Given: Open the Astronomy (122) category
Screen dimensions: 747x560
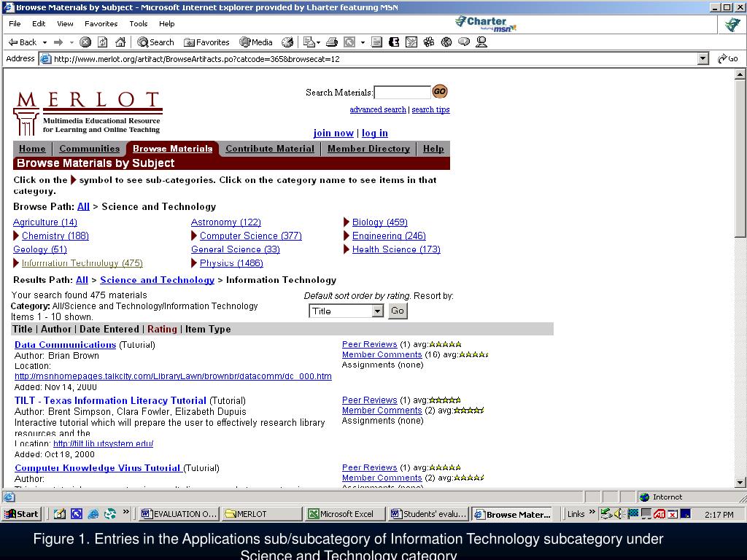Looking at the screenshot, I should (x=226, y=222).
